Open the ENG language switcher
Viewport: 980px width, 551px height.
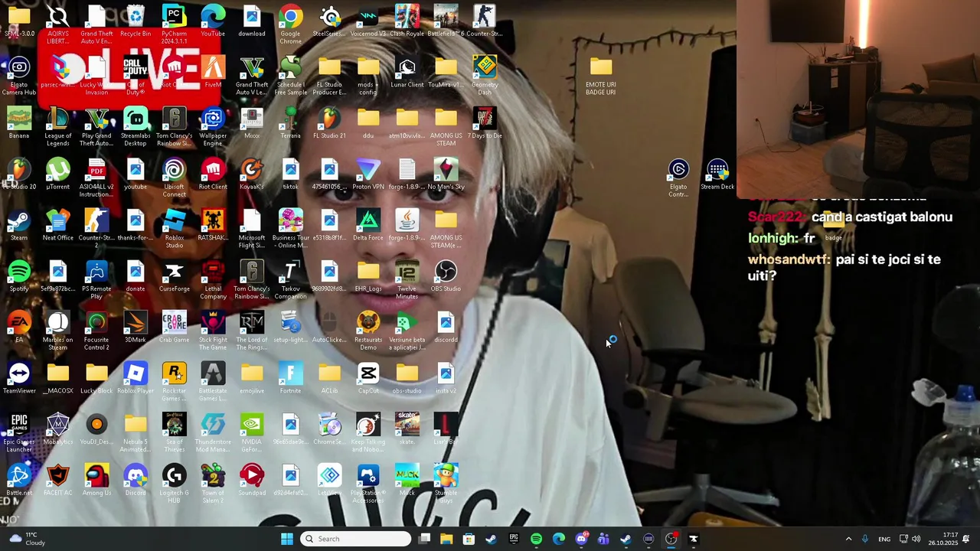884,539
